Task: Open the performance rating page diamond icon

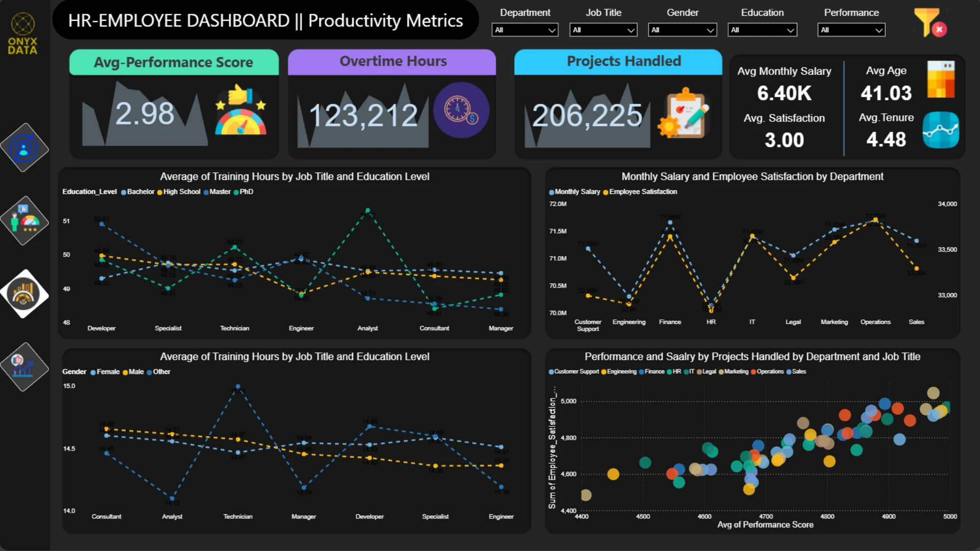Action: pos(24,221)
